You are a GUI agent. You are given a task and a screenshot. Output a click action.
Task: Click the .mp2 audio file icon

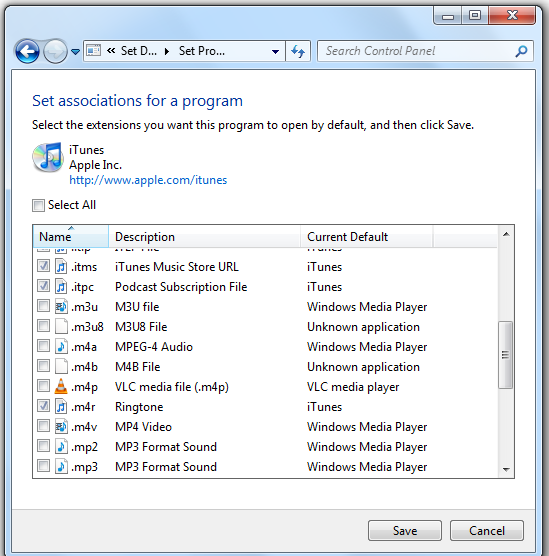tap(61, 446)
